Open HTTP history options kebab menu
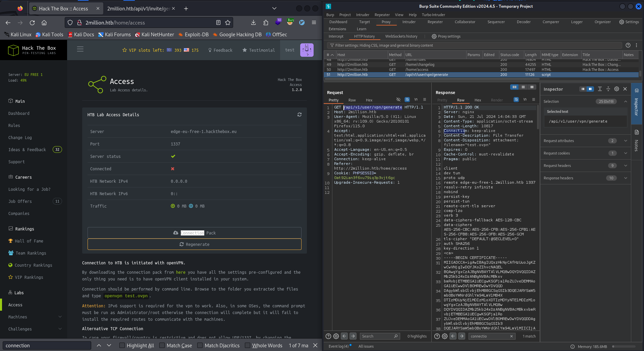 tap(636, 45)
